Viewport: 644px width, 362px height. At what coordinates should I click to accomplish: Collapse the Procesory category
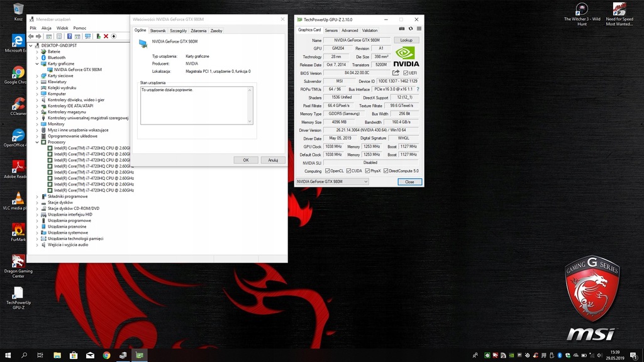[37, 142]
